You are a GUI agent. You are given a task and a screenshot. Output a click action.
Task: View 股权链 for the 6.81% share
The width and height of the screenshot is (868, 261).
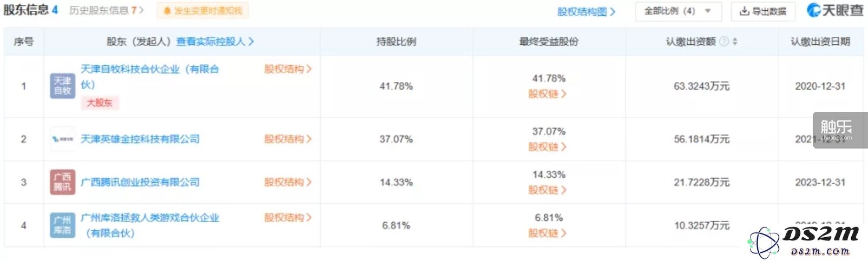click(x=547, y=233)
